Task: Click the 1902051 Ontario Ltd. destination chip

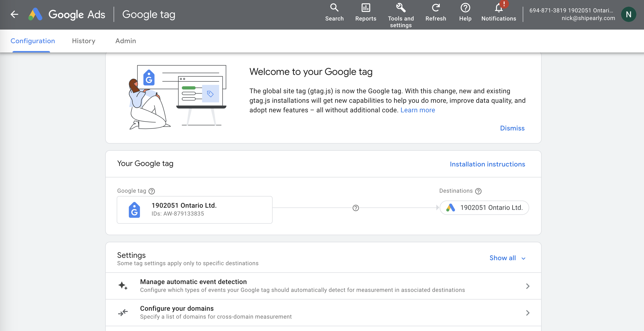Action: pos(484,208)
